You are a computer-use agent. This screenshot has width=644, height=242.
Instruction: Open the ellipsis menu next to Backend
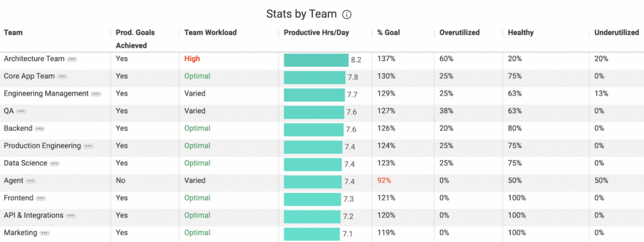pyautogui.click(x=40, y=129)
